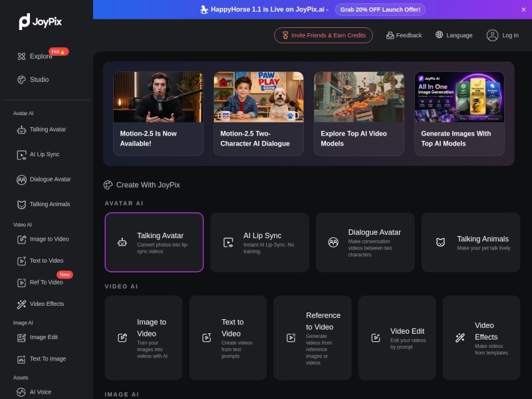Open Dialogue Avatar in the sidebar

pos(44,180)
